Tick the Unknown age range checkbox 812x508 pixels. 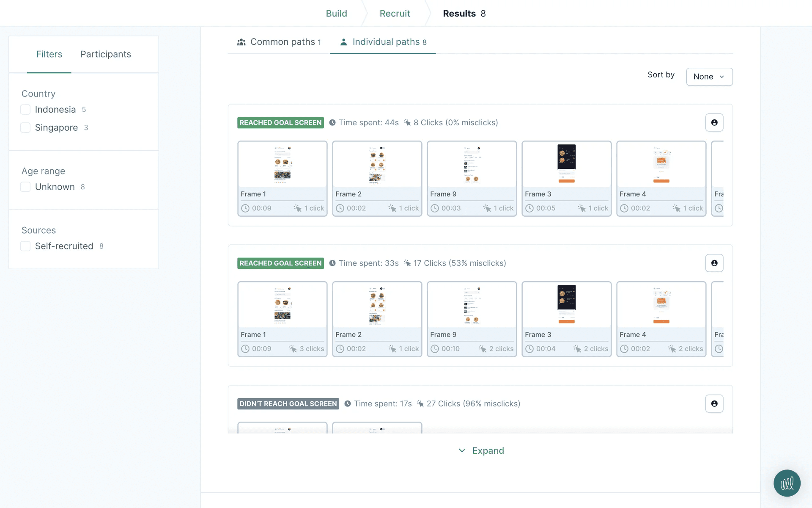coord(25,187)
